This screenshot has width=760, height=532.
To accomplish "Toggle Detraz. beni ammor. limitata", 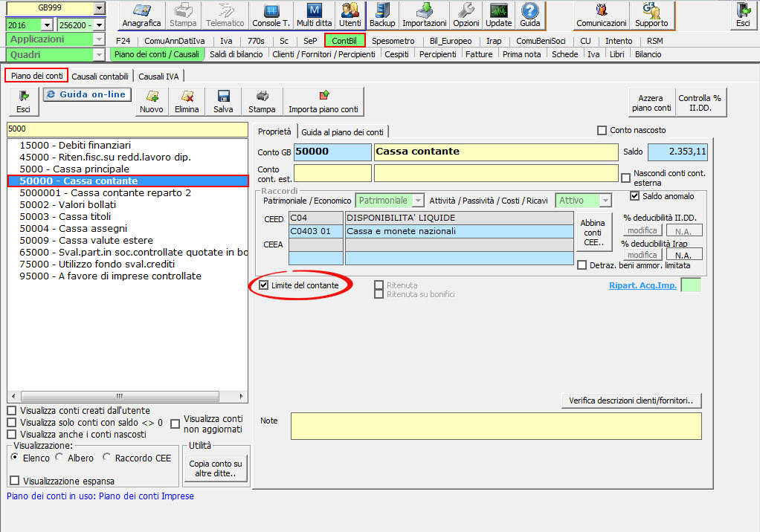I will 582,265.
